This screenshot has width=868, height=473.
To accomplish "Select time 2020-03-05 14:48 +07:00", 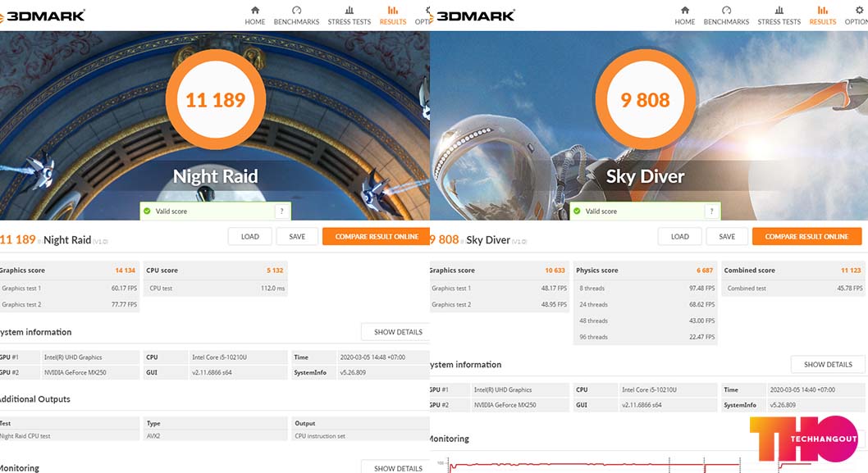I will coord(372,357).
